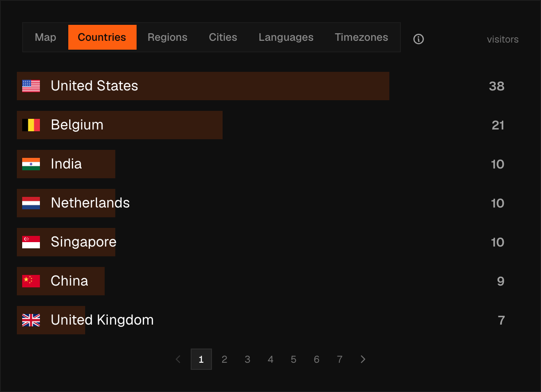Open pagination page 6
This screenshot has width=541, height=392.
pos(317,359)
